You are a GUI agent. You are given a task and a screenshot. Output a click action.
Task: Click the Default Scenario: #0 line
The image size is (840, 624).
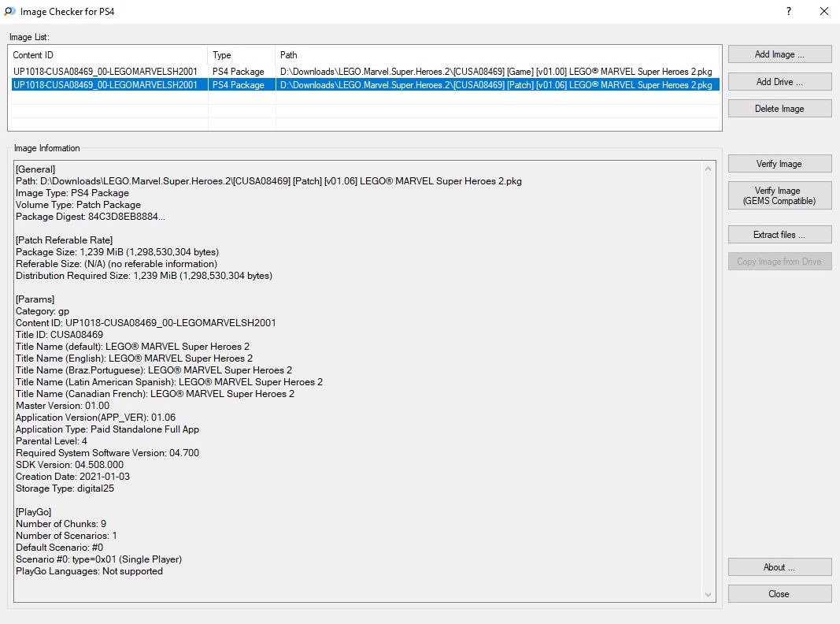[60, 547]
